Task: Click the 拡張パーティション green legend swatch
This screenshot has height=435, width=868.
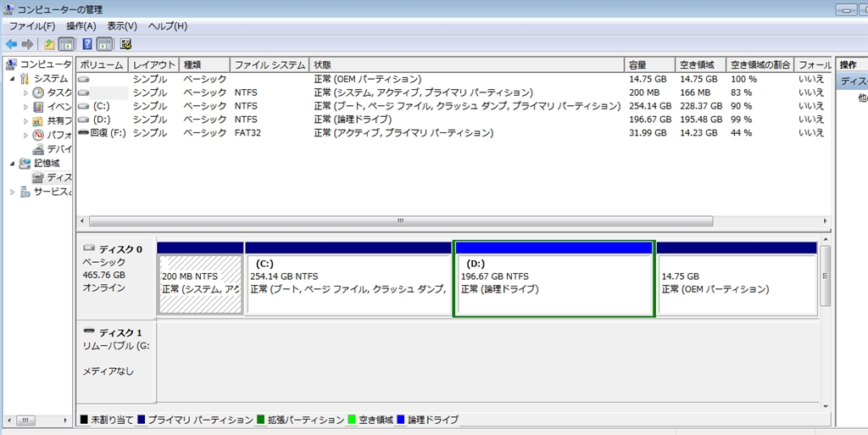Action: coord(261,420)
